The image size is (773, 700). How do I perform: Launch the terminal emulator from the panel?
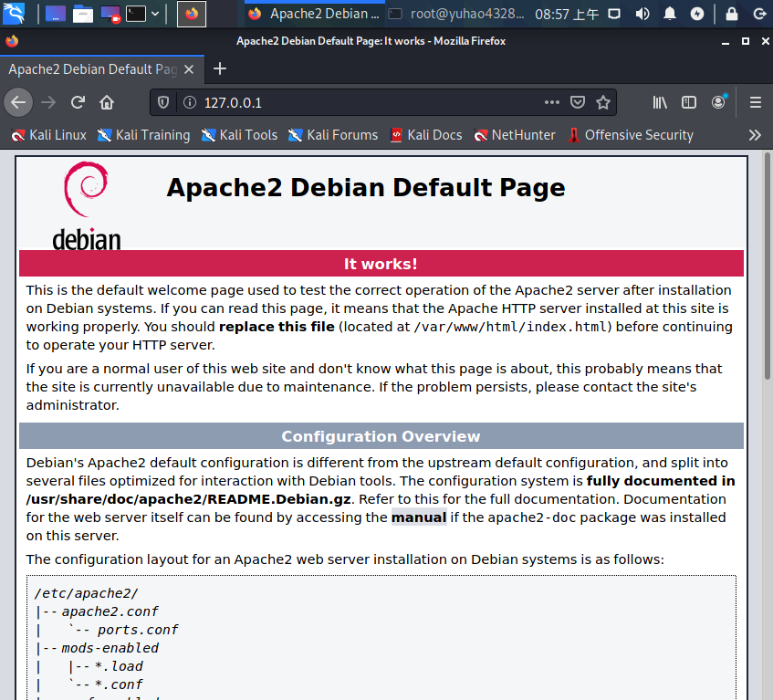coord(136,14)
